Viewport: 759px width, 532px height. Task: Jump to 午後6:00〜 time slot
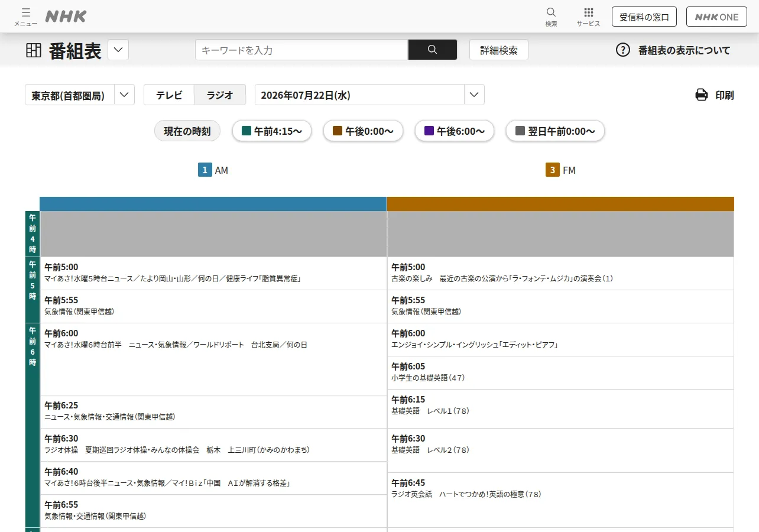tap(455, 131)
